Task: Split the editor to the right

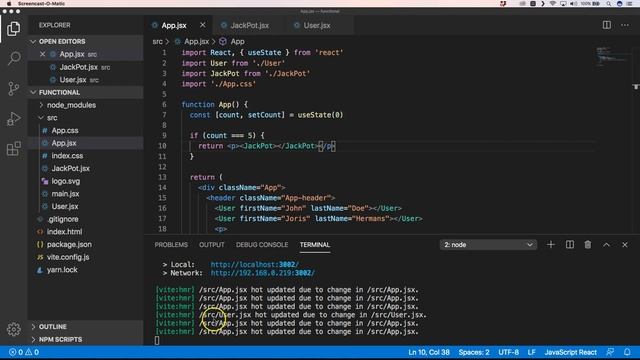Action: (607, 25)
